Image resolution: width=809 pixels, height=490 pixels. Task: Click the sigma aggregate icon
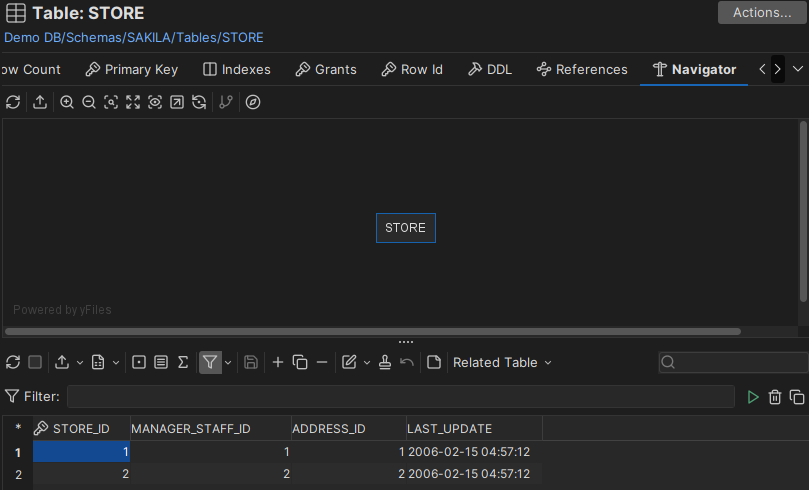183,363
